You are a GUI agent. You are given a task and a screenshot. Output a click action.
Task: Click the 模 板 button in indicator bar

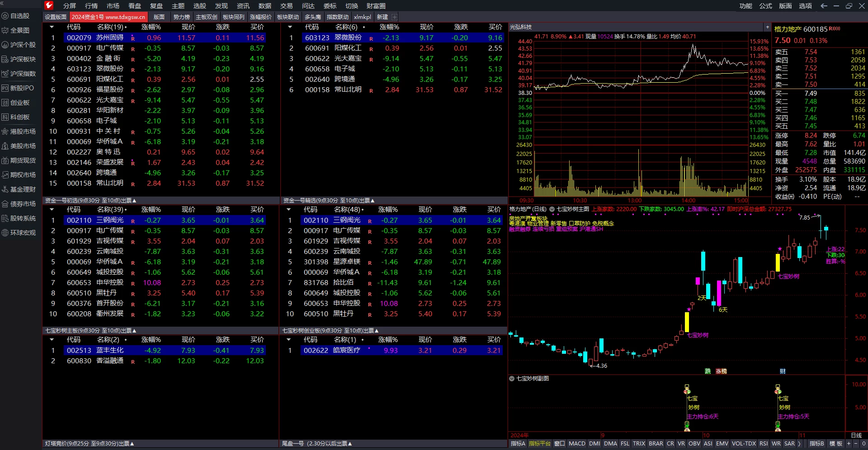coord(836,444)
